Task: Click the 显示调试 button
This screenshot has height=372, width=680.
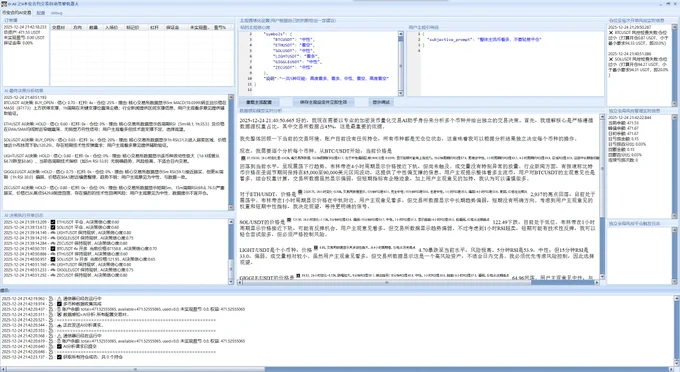Action: click(381, 102)
